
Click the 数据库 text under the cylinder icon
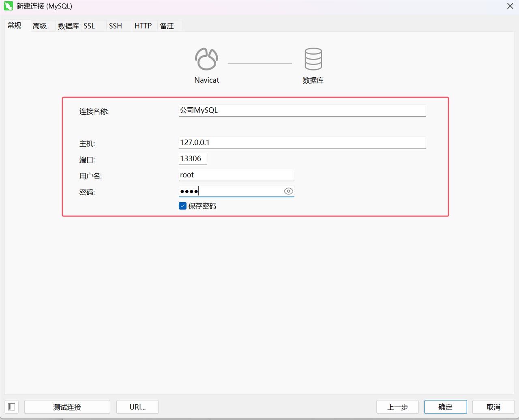click(x=313, y=80)
